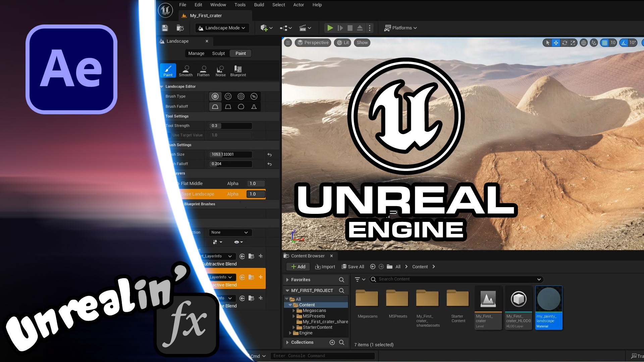The height and width of the screenshot is (362, 644).
Task: Click the Eject from player icon
Action: click(x=360, y=28)
